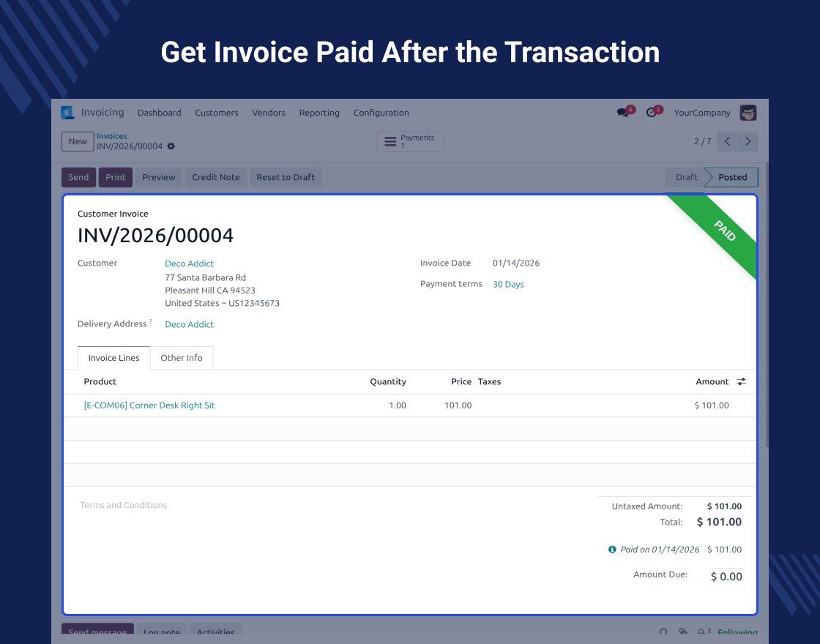Viewport: 820px width, 644px height.
Task: Open the Corner Desk Right Sit product
Action: pos(149,405)
